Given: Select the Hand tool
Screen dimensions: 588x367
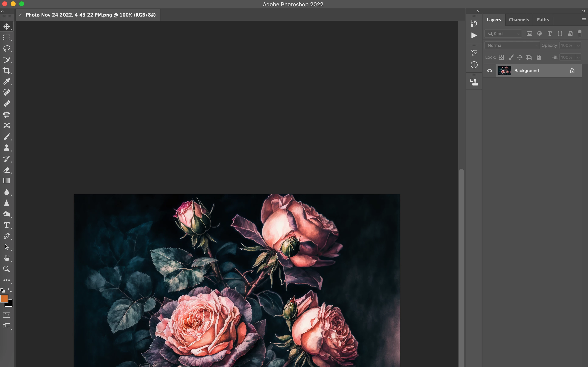Looking at the screenshot, I should click(7, 258).
